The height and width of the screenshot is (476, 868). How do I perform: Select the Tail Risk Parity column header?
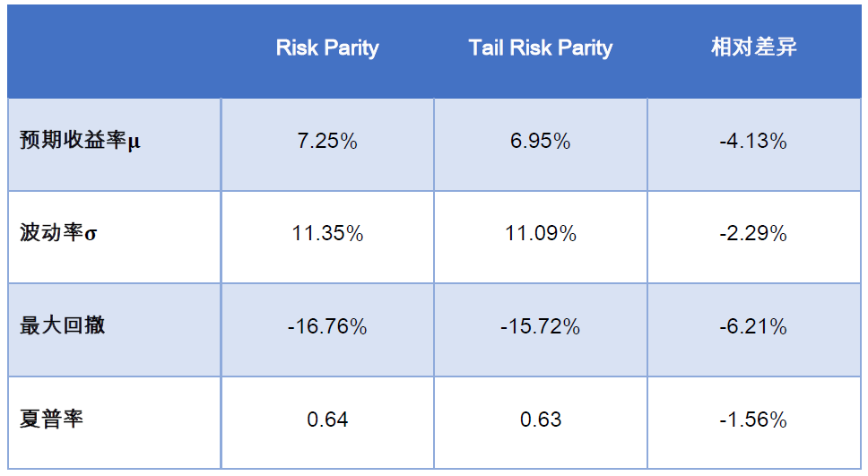click(540, 48)
